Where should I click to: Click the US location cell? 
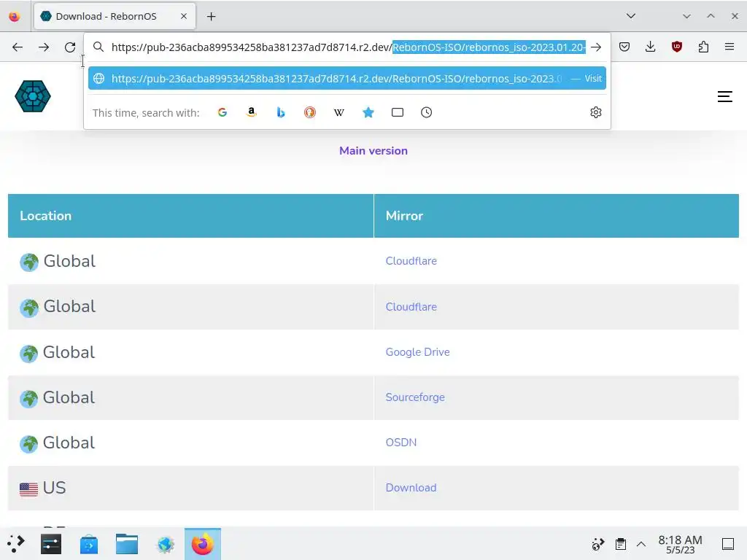[190, 488]
